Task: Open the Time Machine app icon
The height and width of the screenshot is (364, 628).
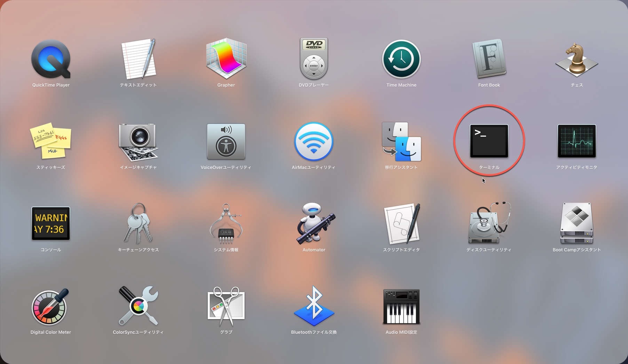Action: tap(402, 59)
